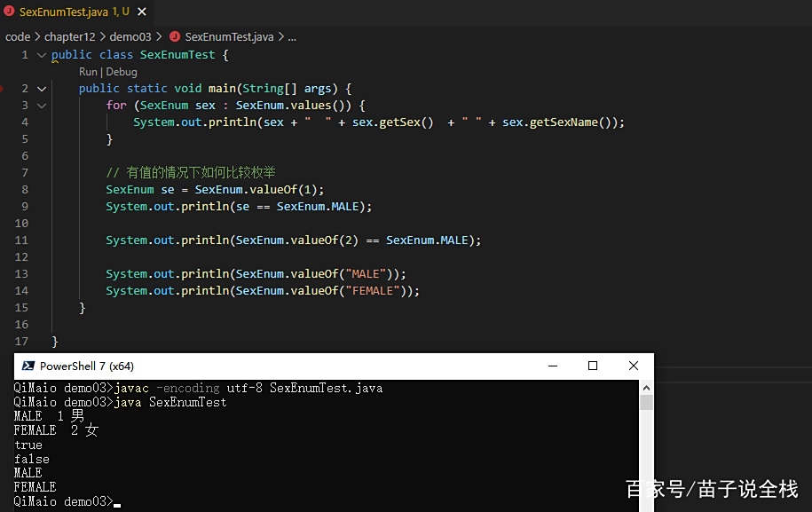Click the 'false' output line in PowerShell
Screen dimensions: 812x512
click(x=32, y=459)
